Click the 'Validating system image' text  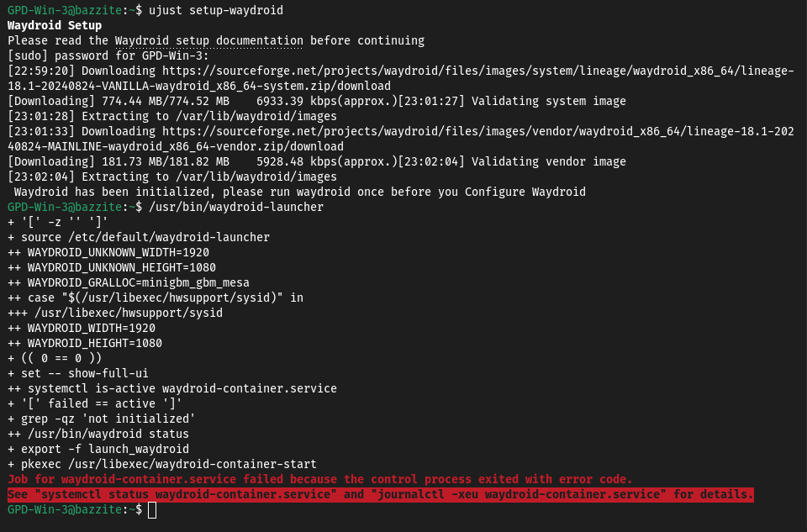tap(549, 102)
